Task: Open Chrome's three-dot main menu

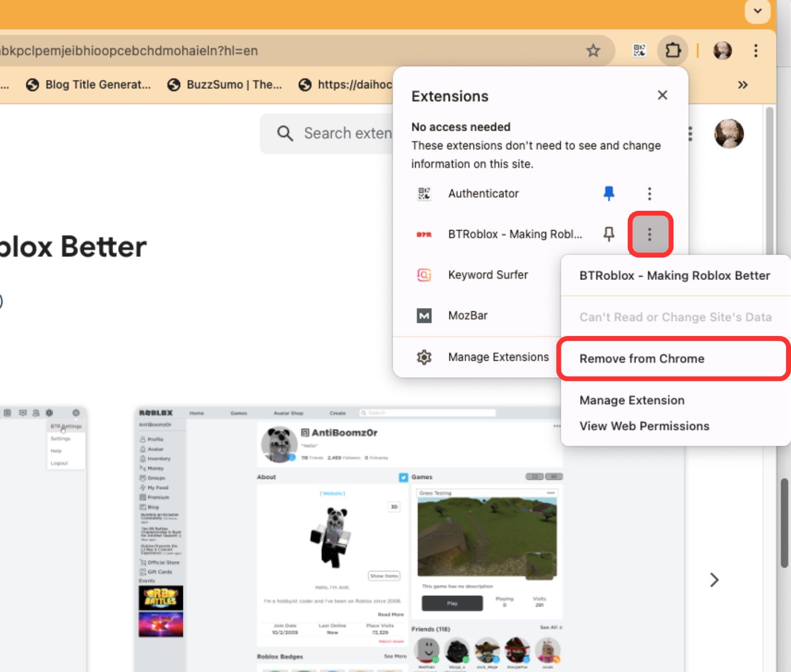Action: tap(756, 51)
